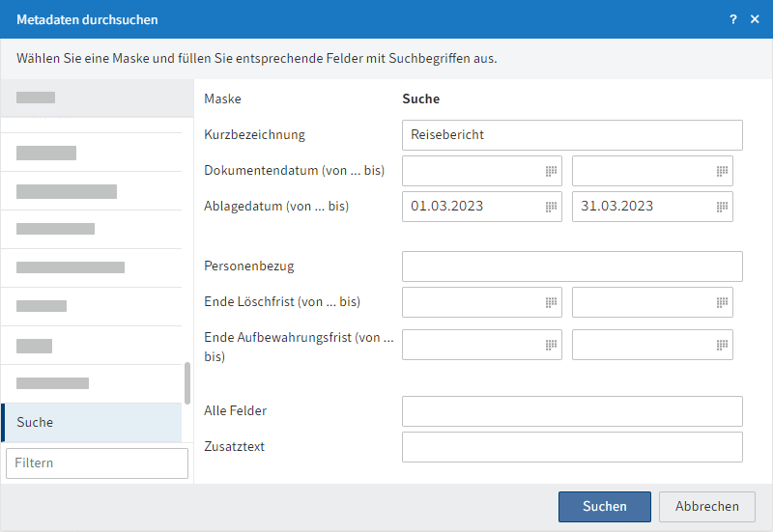Click the Zusatztext input field

[x=572, y=447]
